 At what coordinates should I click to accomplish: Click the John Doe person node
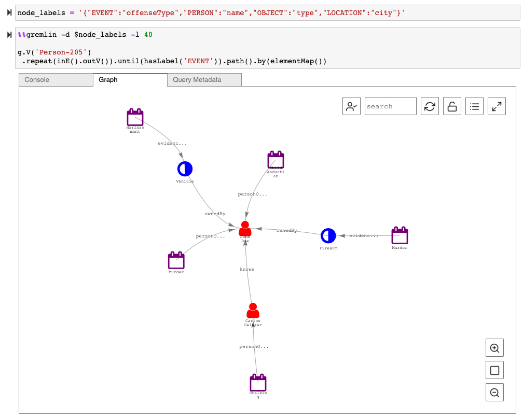[245, 229]
